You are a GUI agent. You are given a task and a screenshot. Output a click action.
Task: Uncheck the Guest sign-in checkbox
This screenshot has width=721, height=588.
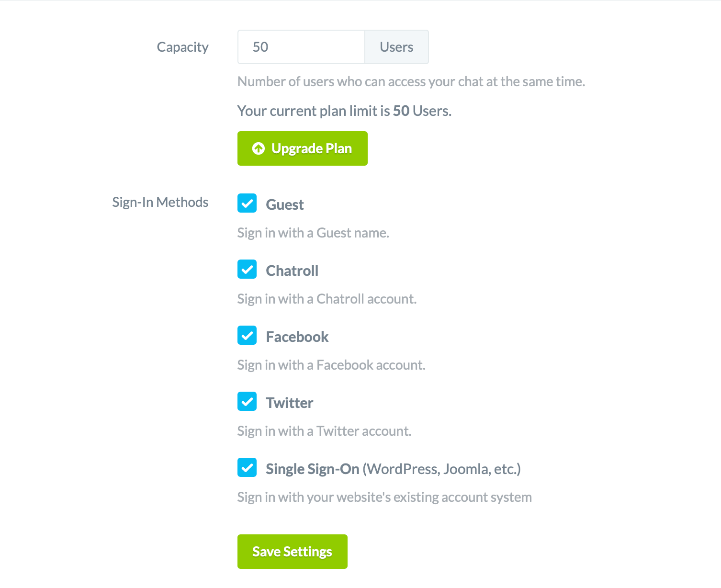(247, 203)
